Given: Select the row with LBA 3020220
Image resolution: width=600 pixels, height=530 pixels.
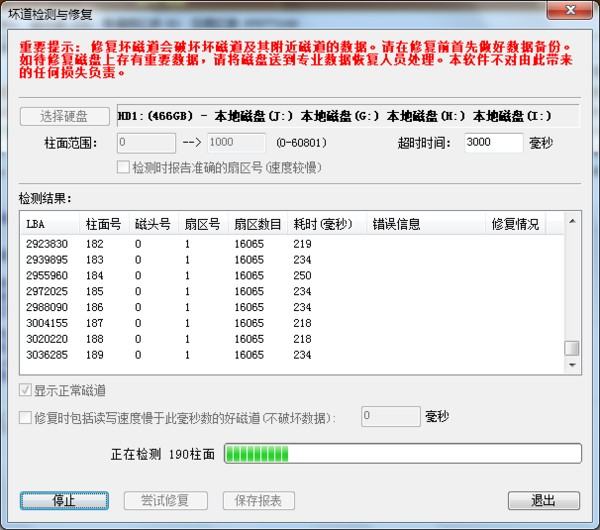Looking at the screenshot, I should tap(292, 339).
